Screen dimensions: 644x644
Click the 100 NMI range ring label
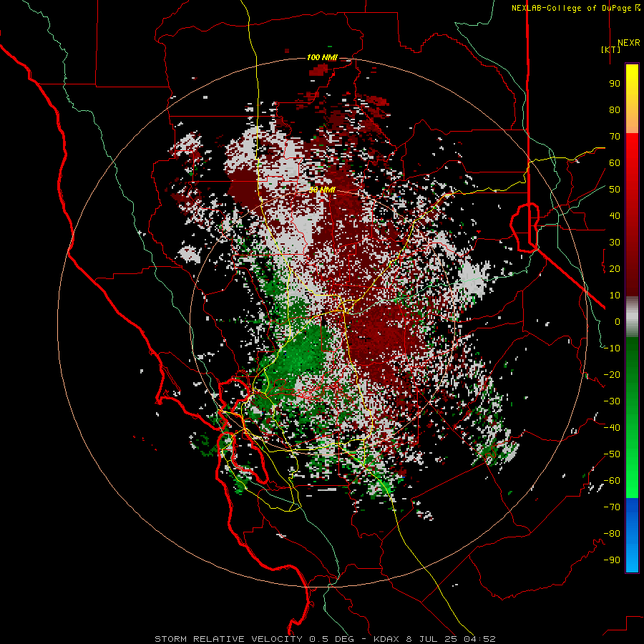pos(322,57)
